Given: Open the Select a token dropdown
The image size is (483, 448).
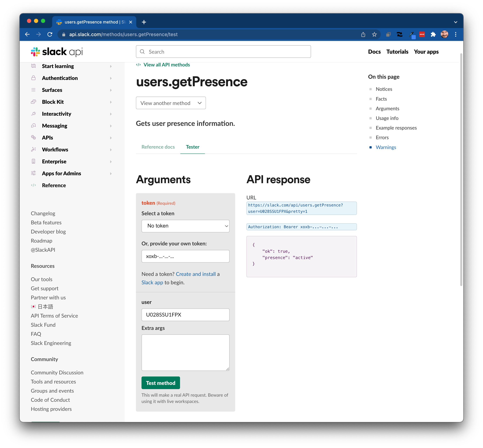Looking at the screenshot, I should pyautogui.click(x=185, y=226).
